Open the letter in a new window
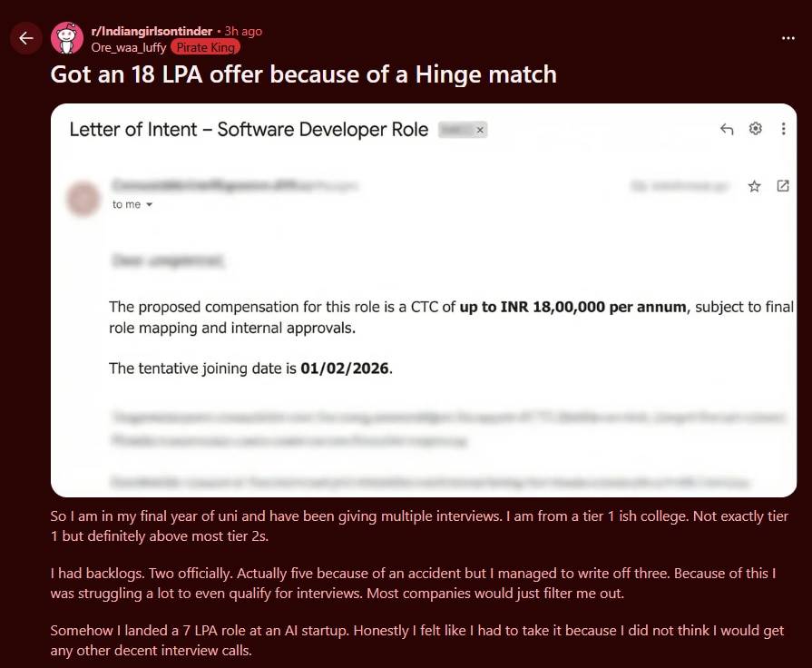 [783, 184]
